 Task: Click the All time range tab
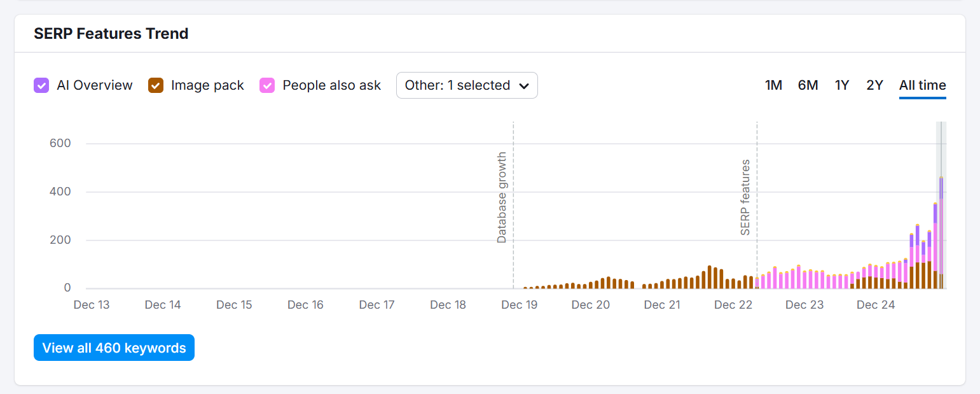click(x=922, y=85)
